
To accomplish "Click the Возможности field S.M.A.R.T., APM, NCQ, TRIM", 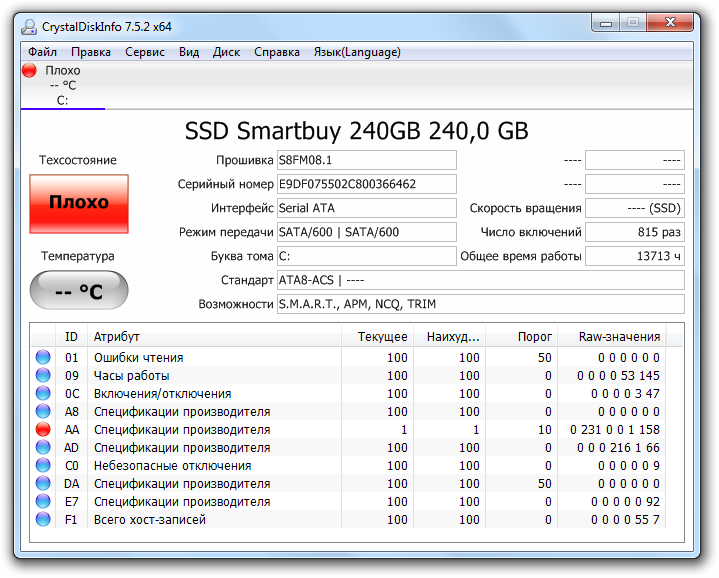I will [x=481, y=304].
